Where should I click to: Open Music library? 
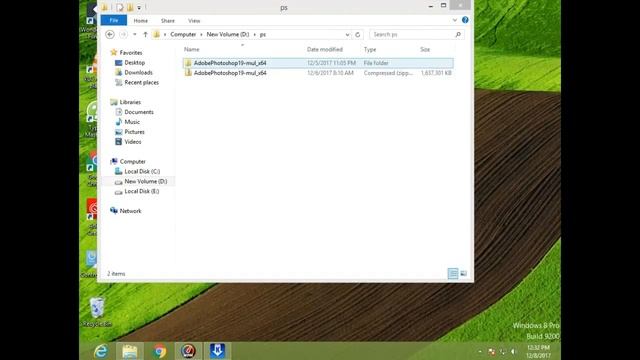pyautogui.click(x=132, y=122)
